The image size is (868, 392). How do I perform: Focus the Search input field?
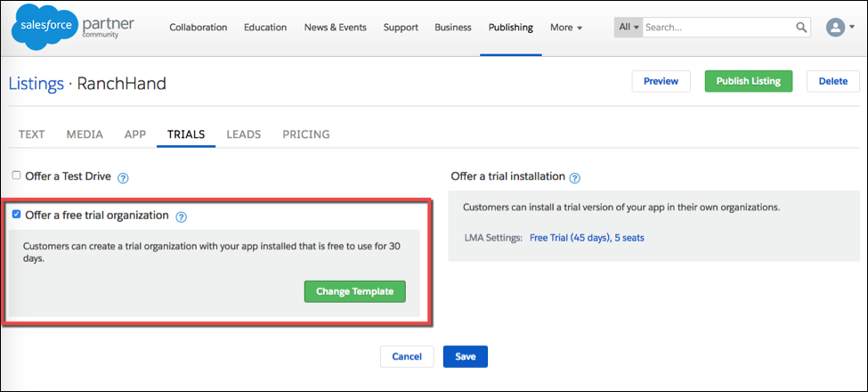click(x=718, y=27)
